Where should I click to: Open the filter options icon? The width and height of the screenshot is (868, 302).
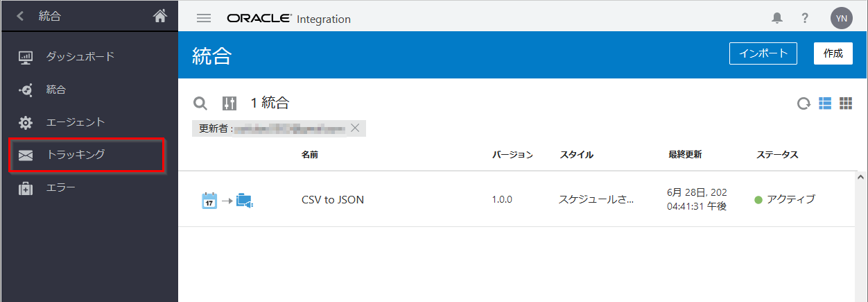229,103
